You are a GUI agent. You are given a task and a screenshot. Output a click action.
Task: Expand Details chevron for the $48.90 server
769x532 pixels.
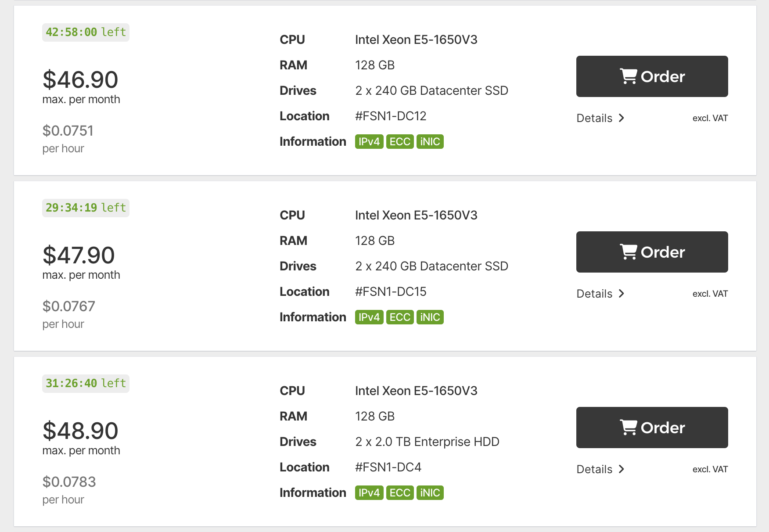[x=621, y=469]
